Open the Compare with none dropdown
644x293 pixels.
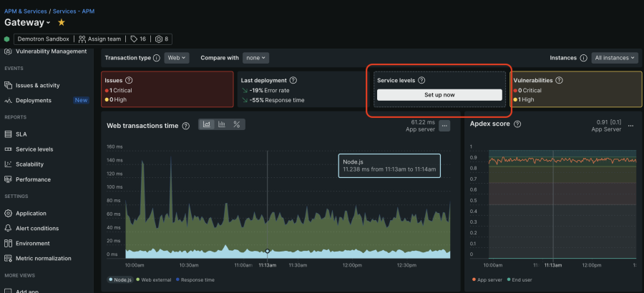[x=255, y=58]
